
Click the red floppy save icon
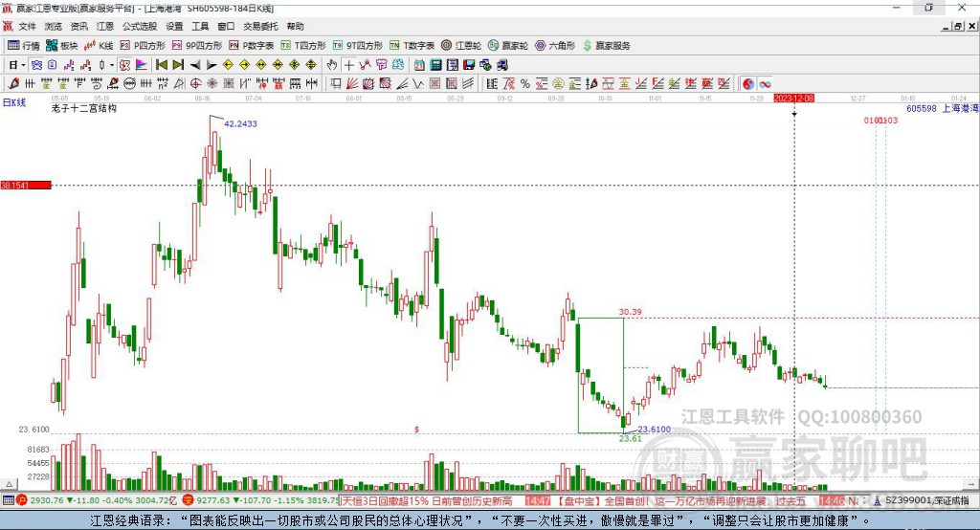(469, 65)
